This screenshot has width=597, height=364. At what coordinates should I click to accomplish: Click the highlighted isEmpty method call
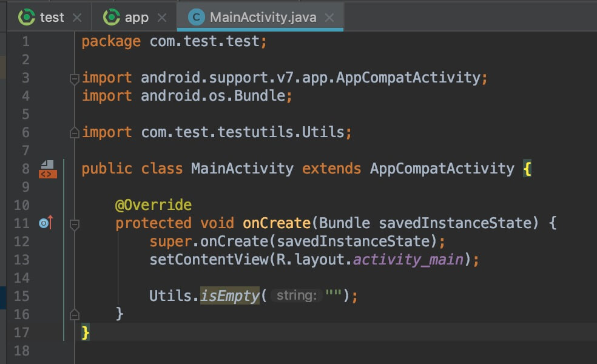[x=230, y=296]
